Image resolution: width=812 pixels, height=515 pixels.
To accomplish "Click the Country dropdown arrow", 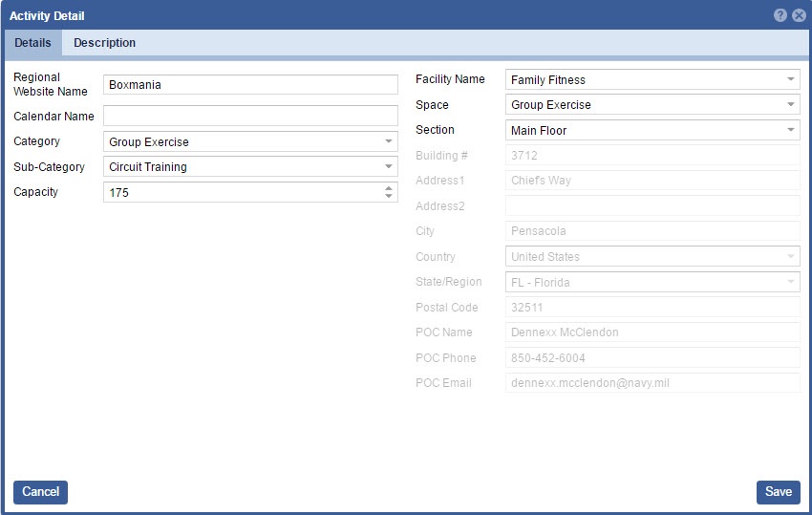I will click(x=791, y=257).
